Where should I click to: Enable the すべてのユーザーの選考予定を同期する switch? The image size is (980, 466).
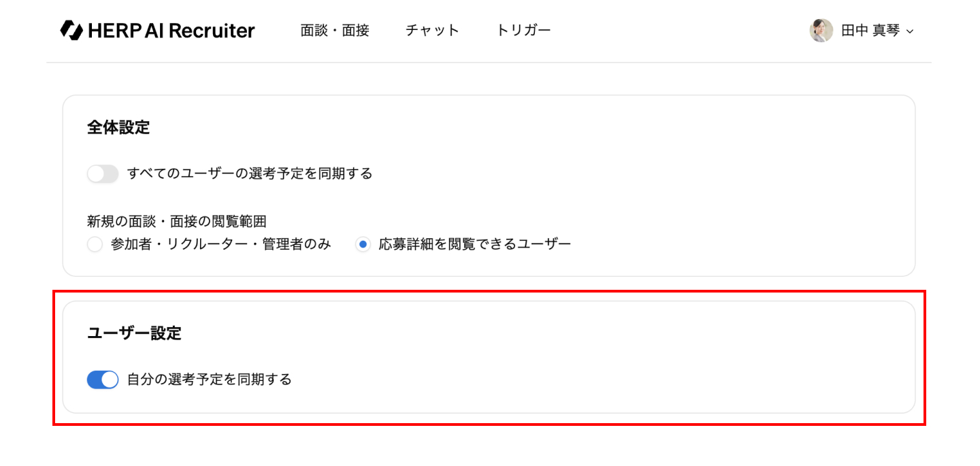(103, 173)
